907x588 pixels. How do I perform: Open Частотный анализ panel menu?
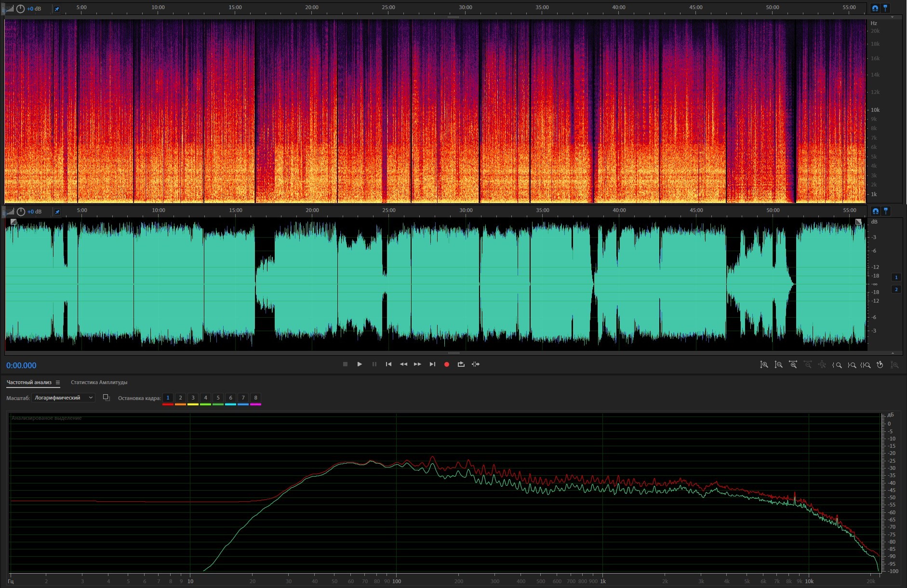[x=58, y=383]
